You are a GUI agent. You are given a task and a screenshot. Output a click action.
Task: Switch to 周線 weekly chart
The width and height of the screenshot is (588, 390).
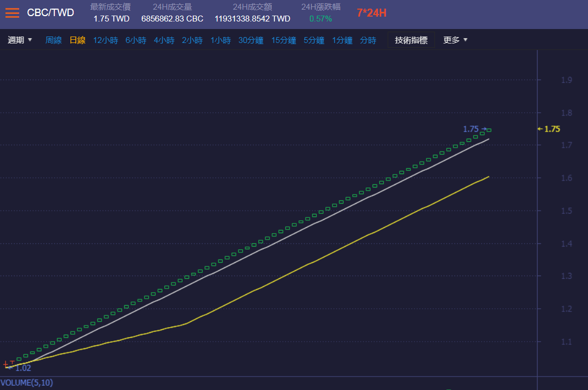pyautogui.click(x=54, y=40)
